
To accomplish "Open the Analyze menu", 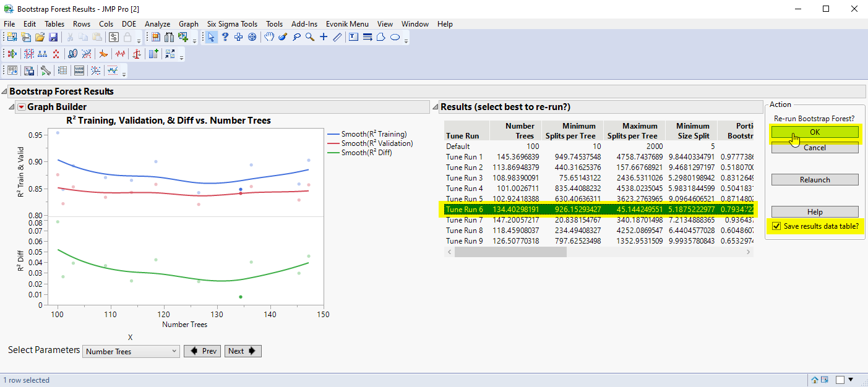I will pyautogui.click(x=157, y=23).
